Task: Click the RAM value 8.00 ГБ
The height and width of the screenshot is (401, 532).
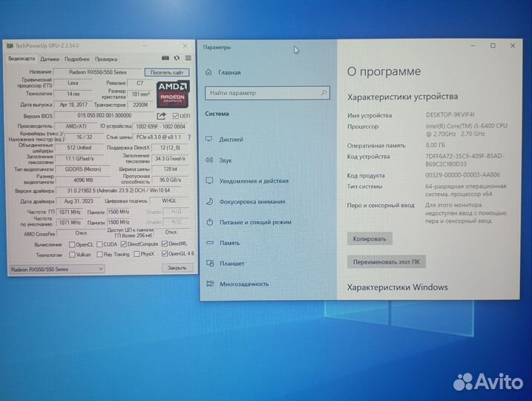Action: pos(436,145)
